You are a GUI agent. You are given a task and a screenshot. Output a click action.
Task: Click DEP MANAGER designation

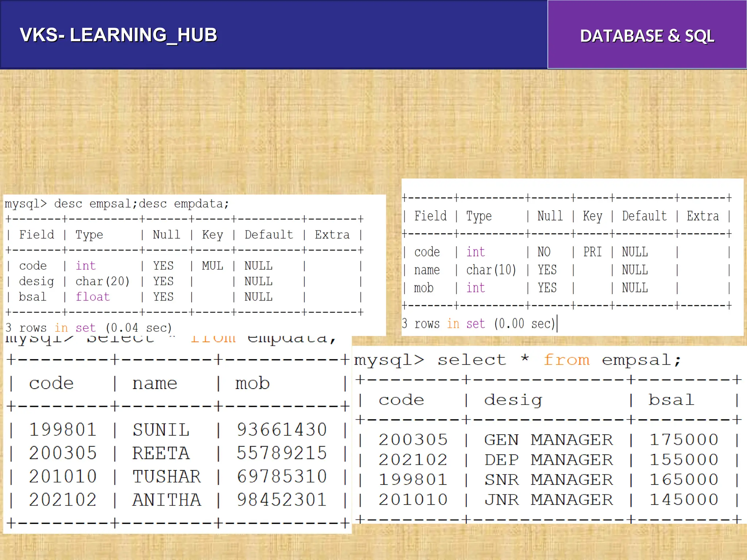[549, 459]
